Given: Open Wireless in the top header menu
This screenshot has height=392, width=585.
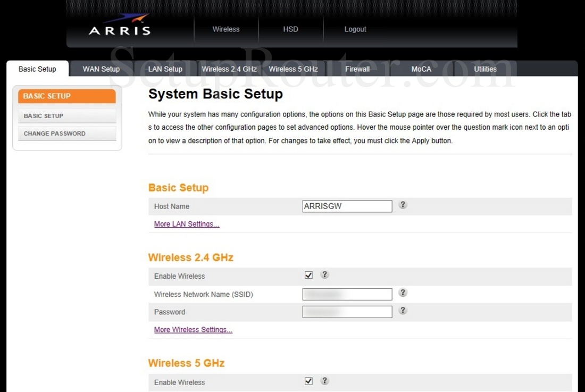Looking at the screenshot, I should [226, 29].
